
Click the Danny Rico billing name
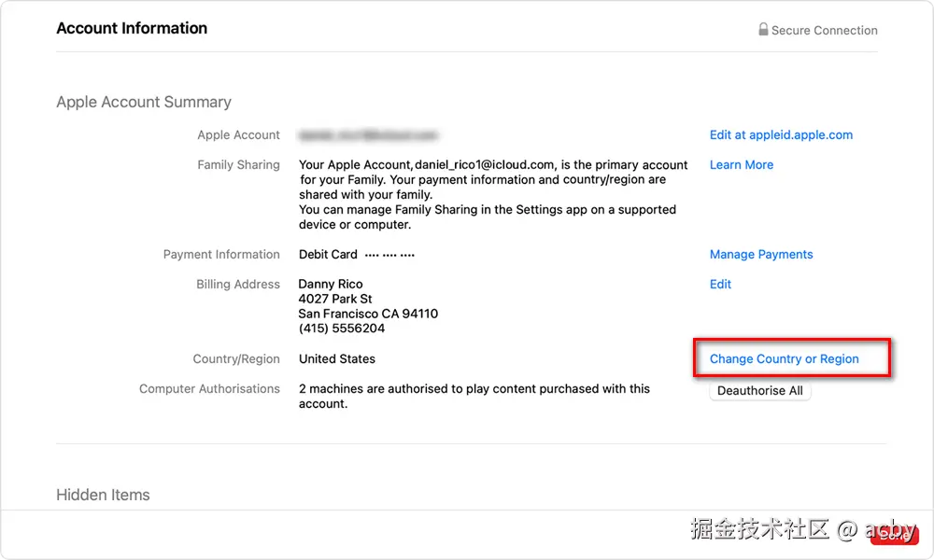click(331, 284)
